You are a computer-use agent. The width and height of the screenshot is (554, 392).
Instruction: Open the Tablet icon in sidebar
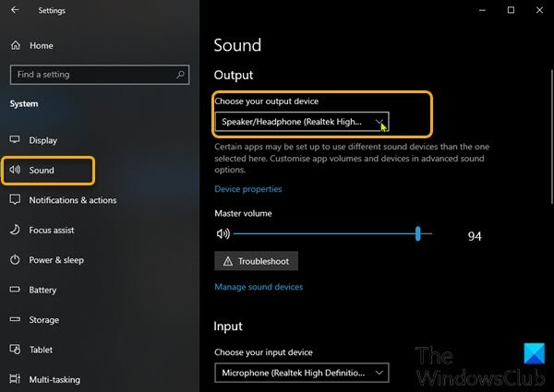pos(14,350)
